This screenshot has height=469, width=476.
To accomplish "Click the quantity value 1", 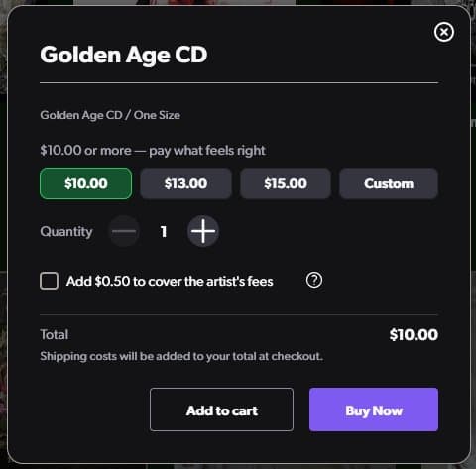I will coord(164,232).
